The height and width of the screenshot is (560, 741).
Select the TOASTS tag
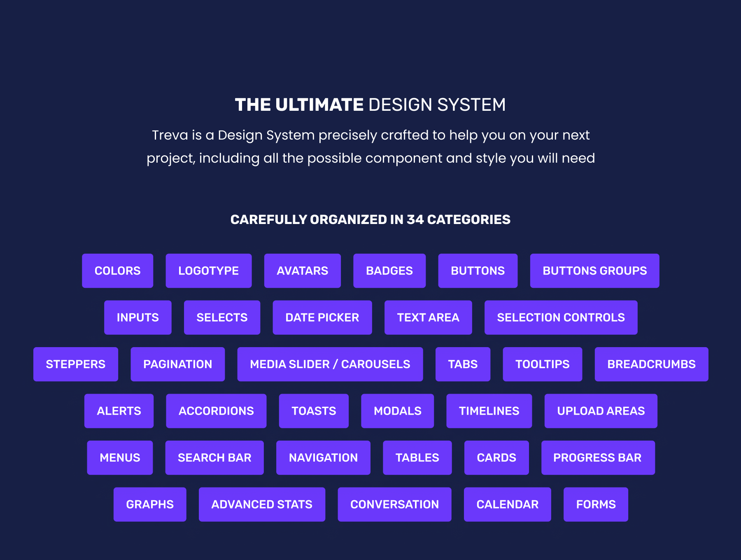(314, 411)
